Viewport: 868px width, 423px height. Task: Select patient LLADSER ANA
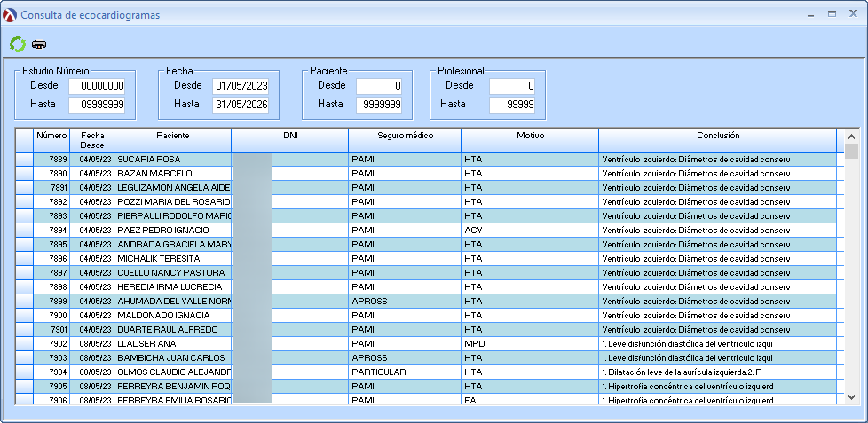146,344
